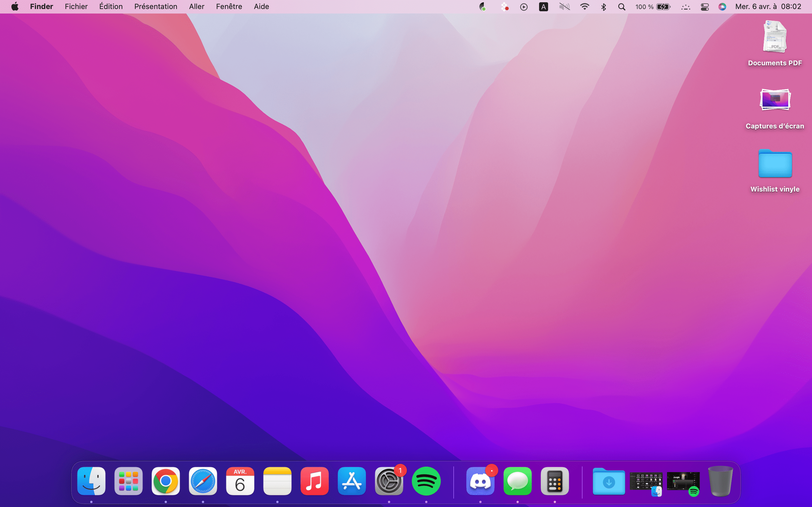Open the Présentation menu
This screenshot has width=812, height=507.
click(156, 7)
